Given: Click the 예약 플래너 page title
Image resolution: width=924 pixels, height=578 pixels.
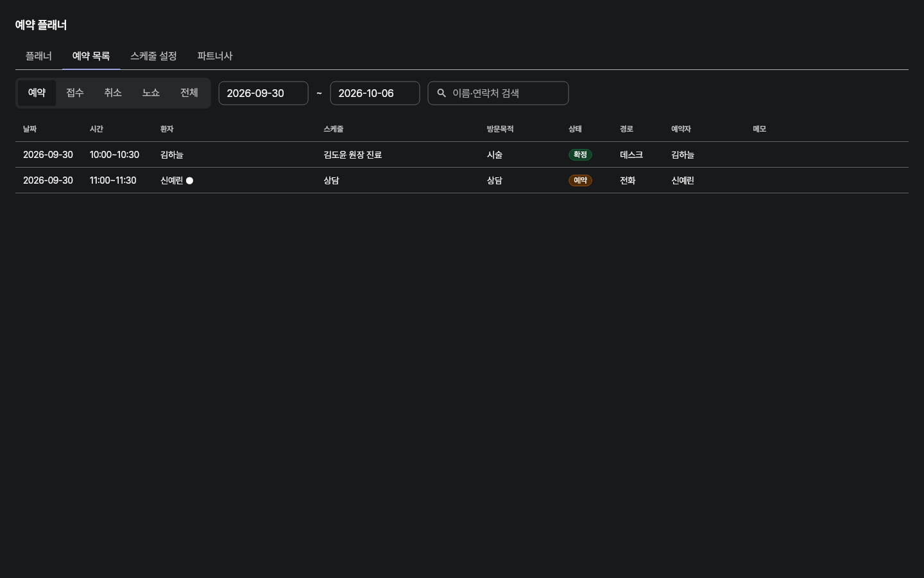Looking at the screenshot, I should [x=41, y=25].
